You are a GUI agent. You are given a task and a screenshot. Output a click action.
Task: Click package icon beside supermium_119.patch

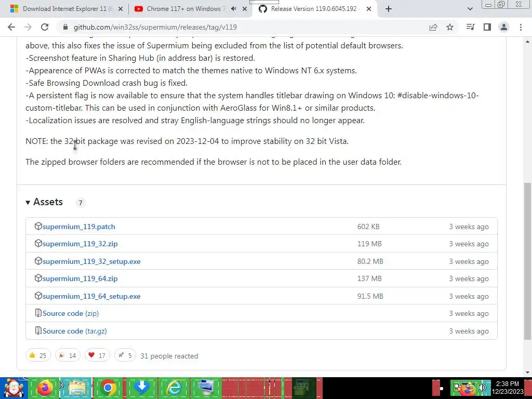click(x=38, y=226)
